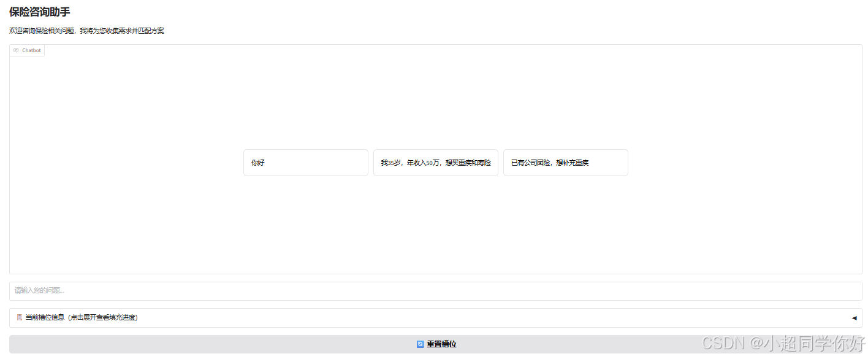The image size is (868, 359).
Task: Select example "我35岁，年收入50万，想买重疾和寿险"
Action: (x=435, y=163)
